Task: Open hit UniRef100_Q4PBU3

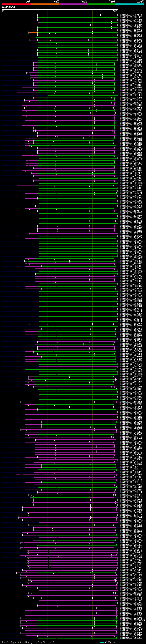Action: click(x=131, y=635)
